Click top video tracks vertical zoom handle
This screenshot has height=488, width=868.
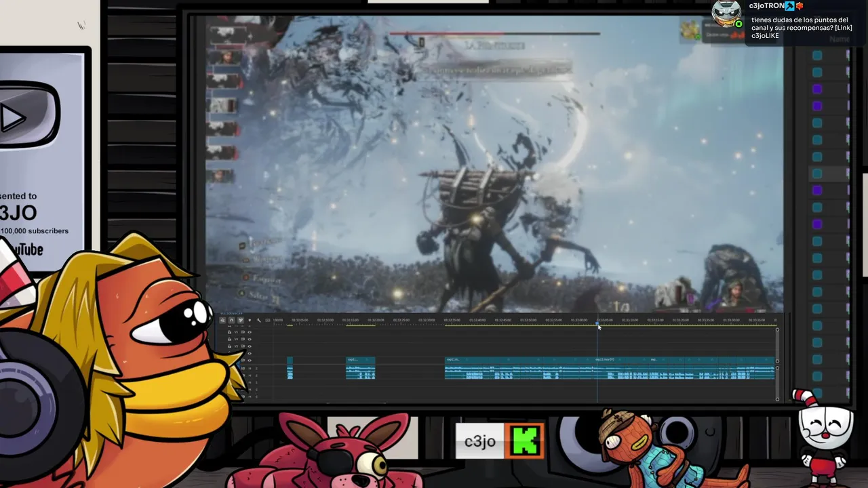coord(777,330)
